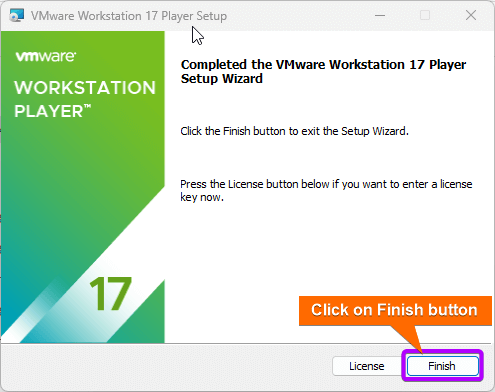Click the orange callout's pointer arrow tip
This screenshot has height=392, width=495.
(x=421, y=351)
